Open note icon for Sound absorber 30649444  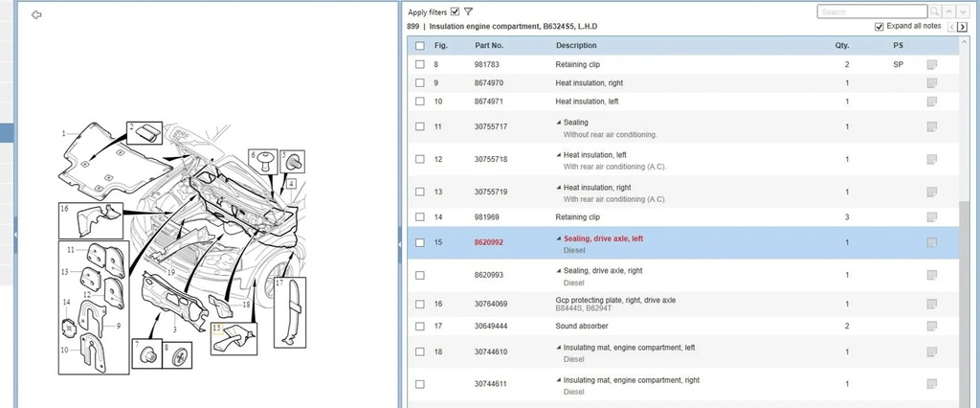point(932,326)
